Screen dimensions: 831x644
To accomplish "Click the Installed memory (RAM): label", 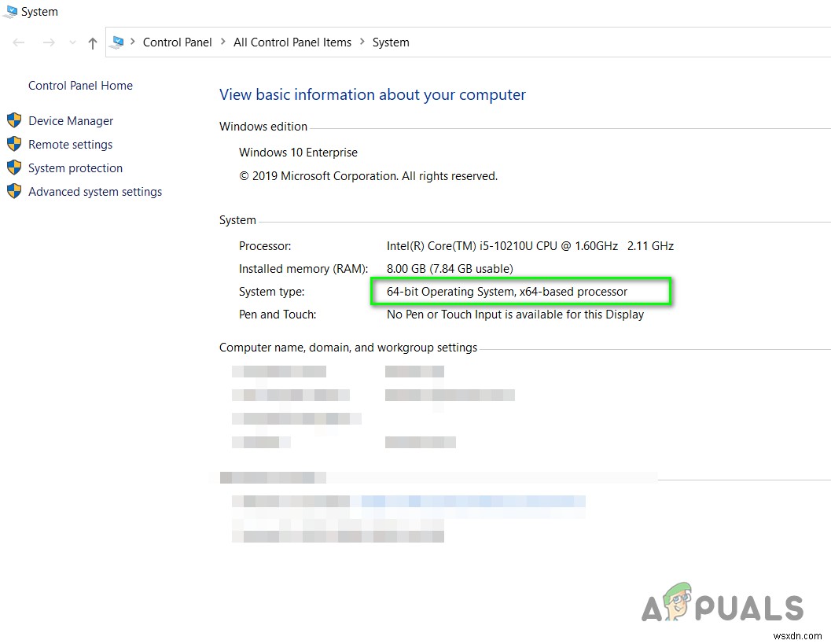I will point(303,269).
